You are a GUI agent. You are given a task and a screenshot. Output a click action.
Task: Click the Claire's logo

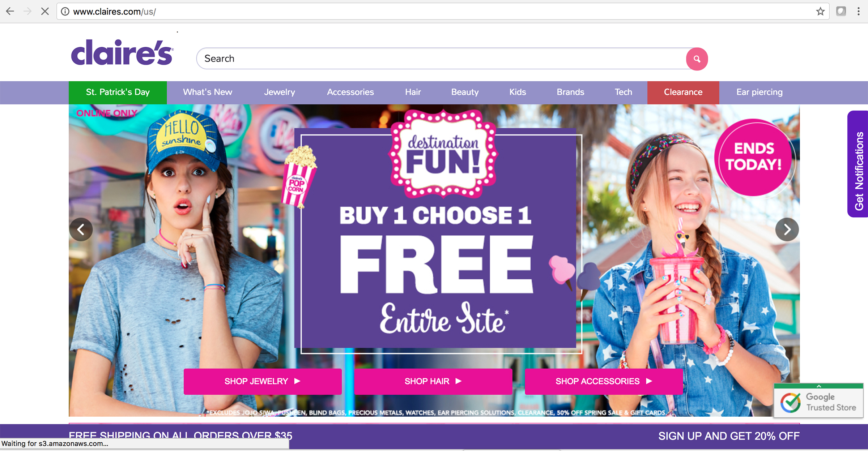122,53
